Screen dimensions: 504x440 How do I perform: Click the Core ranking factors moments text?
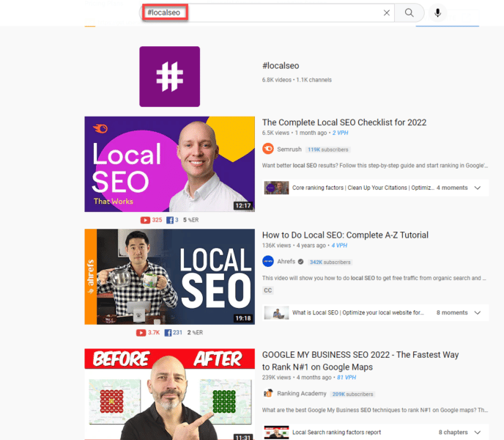click(363, 188)
